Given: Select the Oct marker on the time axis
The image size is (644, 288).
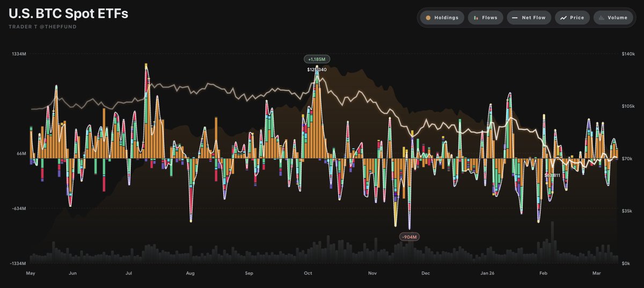Looking at the screenshot, I should coord(308,274).
